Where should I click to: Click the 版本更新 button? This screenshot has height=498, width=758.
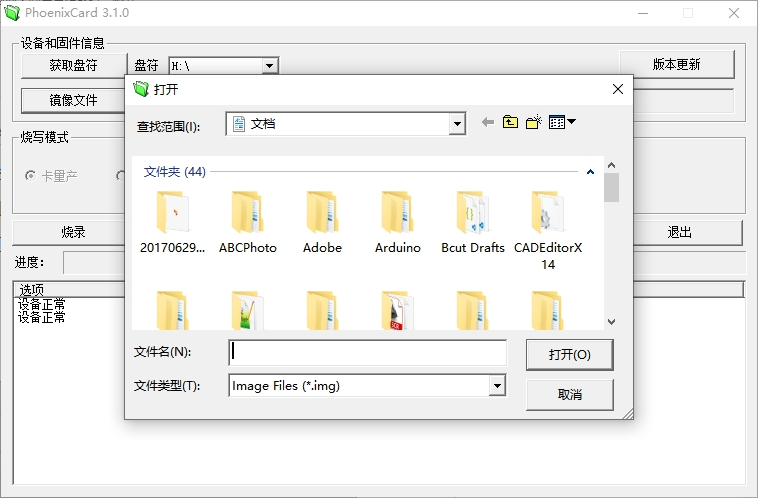coord(676,64)
